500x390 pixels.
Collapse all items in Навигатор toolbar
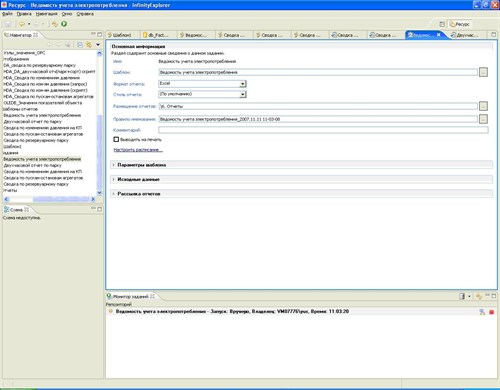pos(80,45)
